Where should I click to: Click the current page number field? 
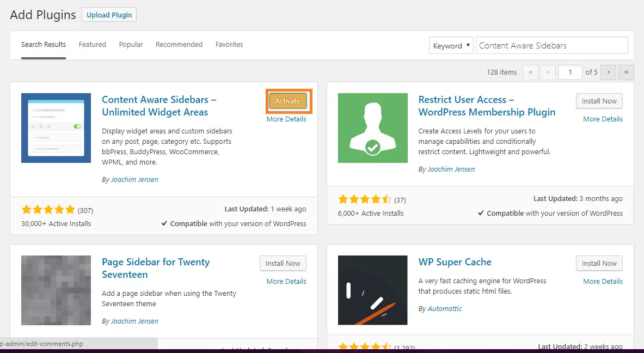click(x=570, y=72)
